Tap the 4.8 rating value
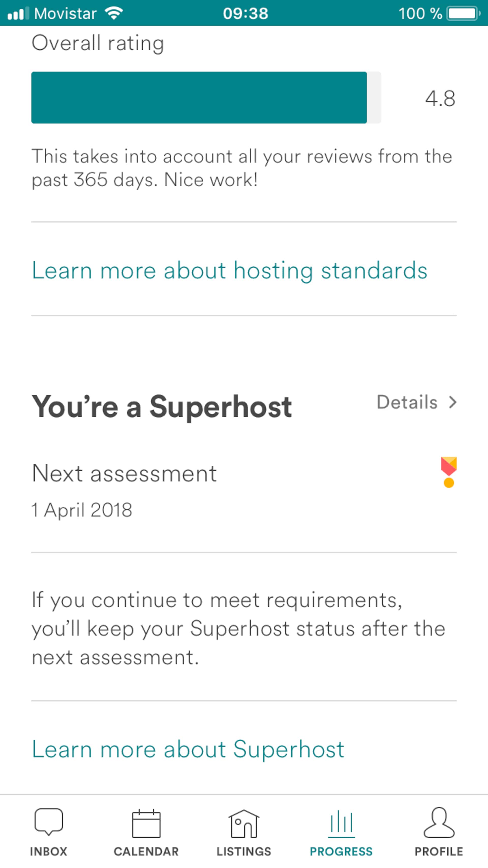 pos(440,98)
